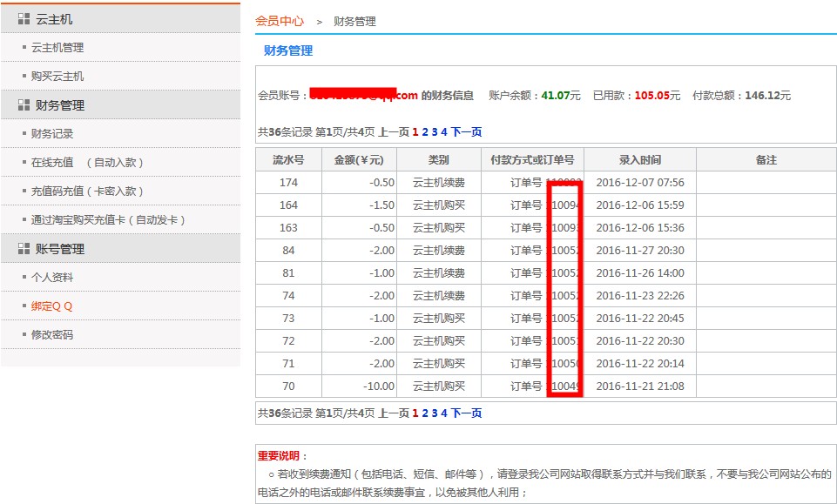
Task: Click the grid icon beside 财务管理 header
Action: pyautogui.click(x=24, y=105)
